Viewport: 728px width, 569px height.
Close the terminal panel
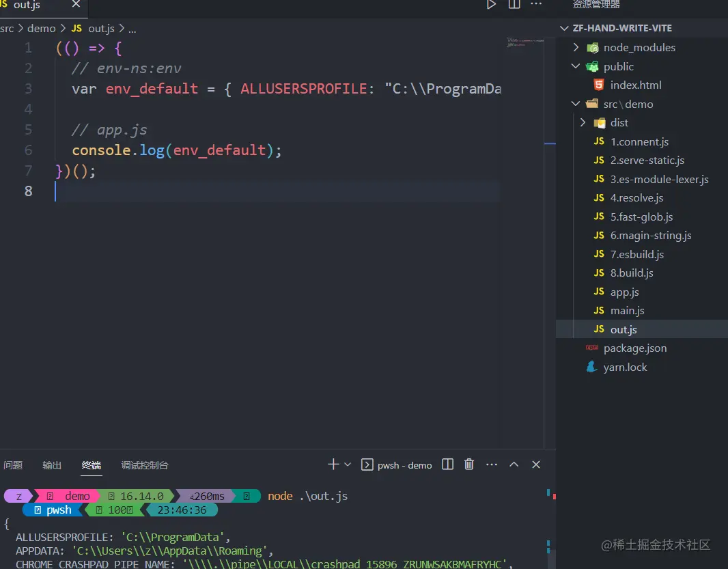[536, 464]
